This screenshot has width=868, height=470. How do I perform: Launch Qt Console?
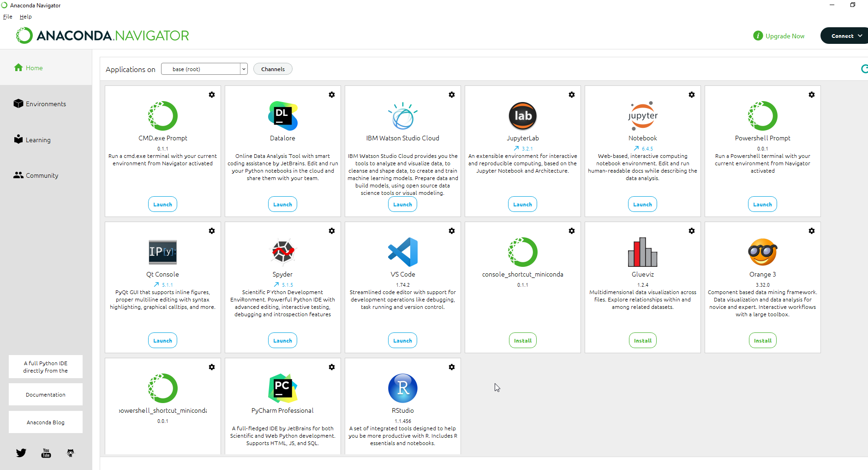(163, 340)
